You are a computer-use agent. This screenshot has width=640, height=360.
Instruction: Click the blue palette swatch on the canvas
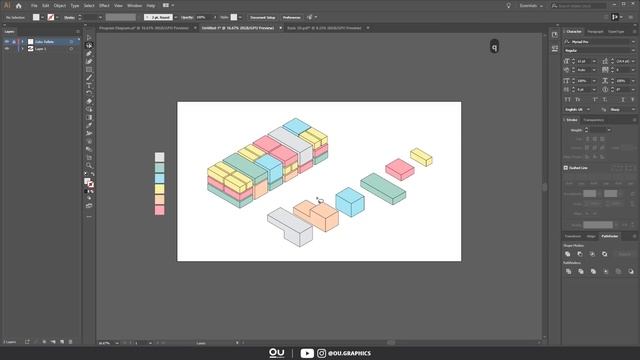pos(160,178)
